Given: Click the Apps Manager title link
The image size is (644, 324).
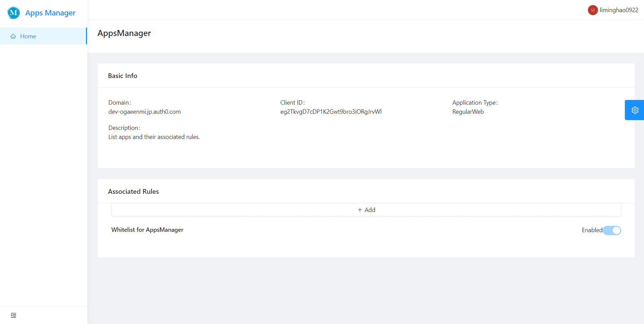Looking at the screenshot, I should 50,13.
